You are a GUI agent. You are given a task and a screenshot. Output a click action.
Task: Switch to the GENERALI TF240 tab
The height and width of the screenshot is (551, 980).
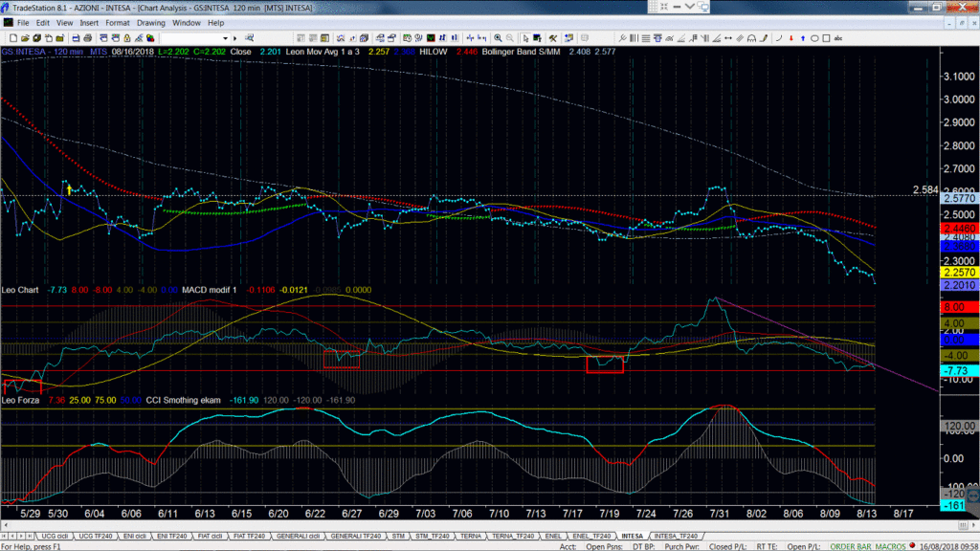(x=356, y=536)
